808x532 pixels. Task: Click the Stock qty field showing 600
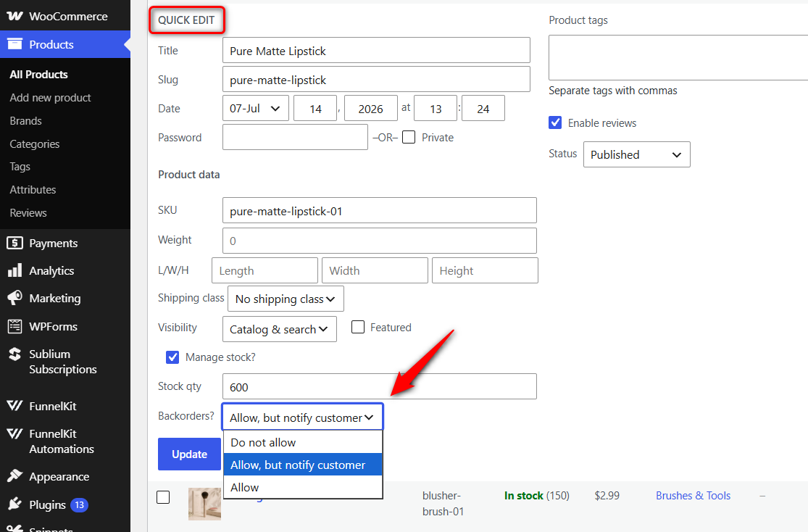click(x=379, y=386)
